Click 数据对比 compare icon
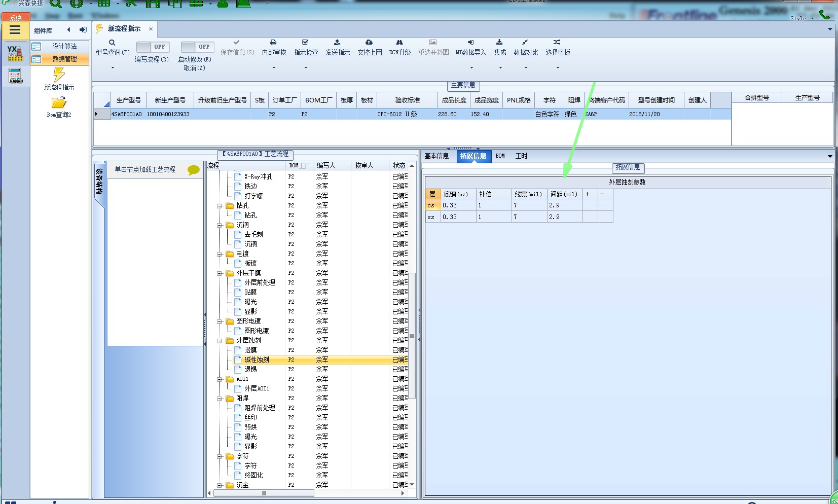Image resolution: width=838 pixels, height=504 pixels. [x=525, y=43]
